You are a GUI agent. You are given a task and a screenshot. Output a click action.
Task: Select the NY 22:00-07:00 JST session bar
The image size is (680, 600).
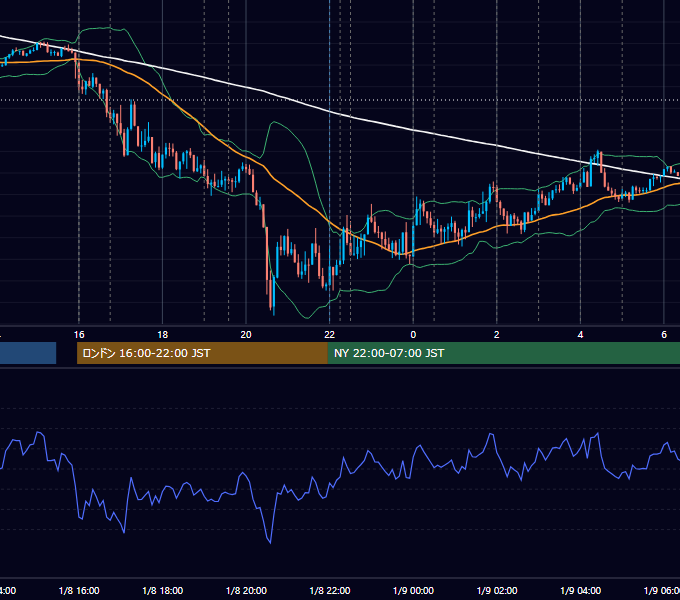(504, 353)
